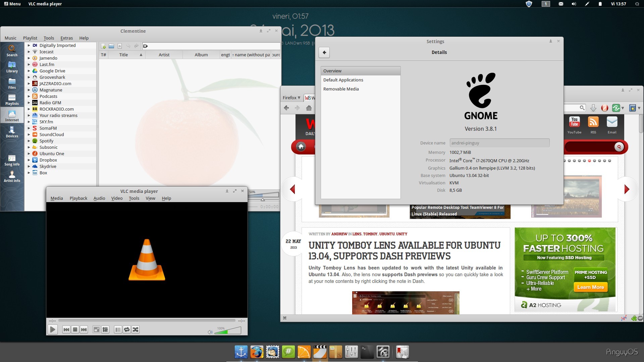Image resolution: width=644 pixels, height=362 pixels.
Task: Toggle VLC fullscreen button
Action: click(x=96, y=329)
